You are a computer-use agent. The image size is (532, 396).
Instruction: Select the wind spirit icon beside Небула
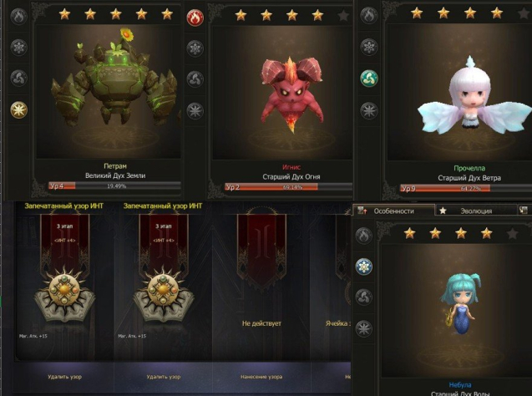[364, 297]
